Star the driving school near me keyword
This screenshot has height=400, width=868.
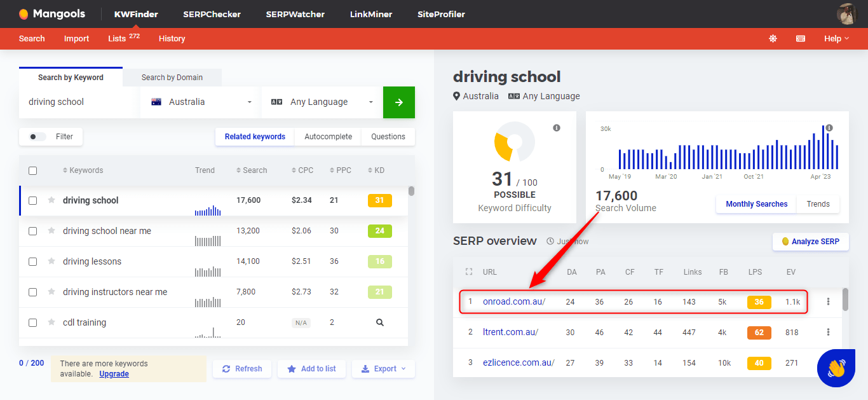pos(51,231)
